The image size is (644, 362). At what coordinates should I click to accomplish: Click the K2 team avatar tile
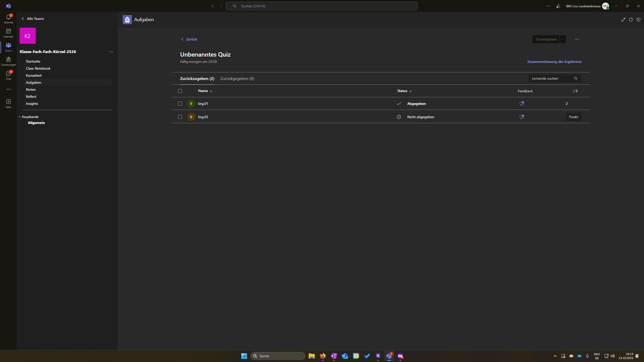click(x=28, y=36)
